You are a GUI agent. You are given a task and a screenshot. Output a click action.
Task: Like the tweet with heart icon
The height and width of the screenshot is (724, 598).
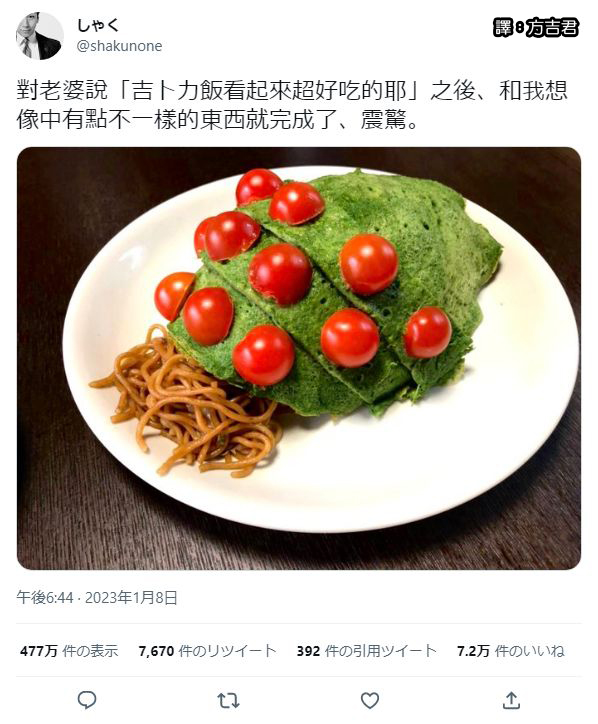[370, 700]
